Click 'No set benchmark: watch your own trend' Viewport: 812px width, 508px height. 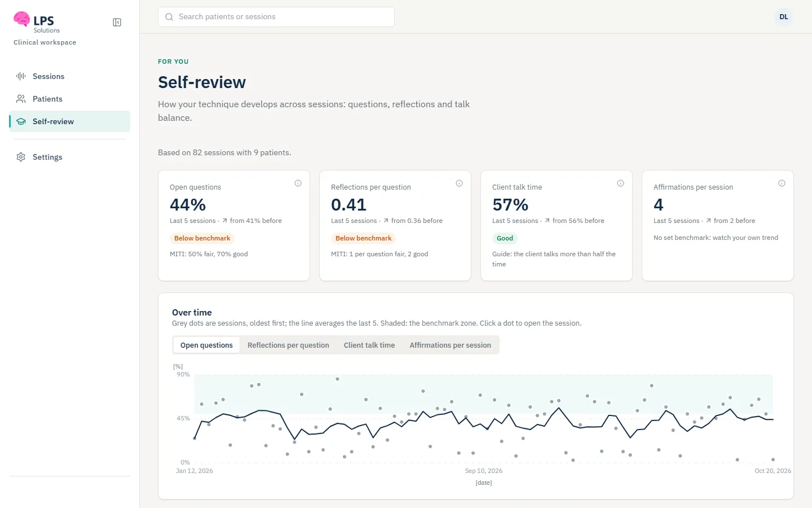click(x=716, y=238)
